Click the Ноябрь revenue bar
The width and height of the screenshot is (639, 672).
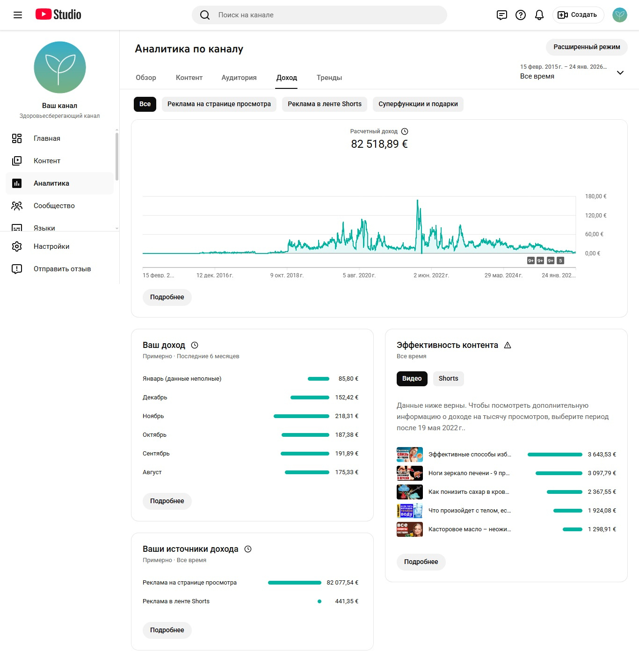click(x=301, y=416)
